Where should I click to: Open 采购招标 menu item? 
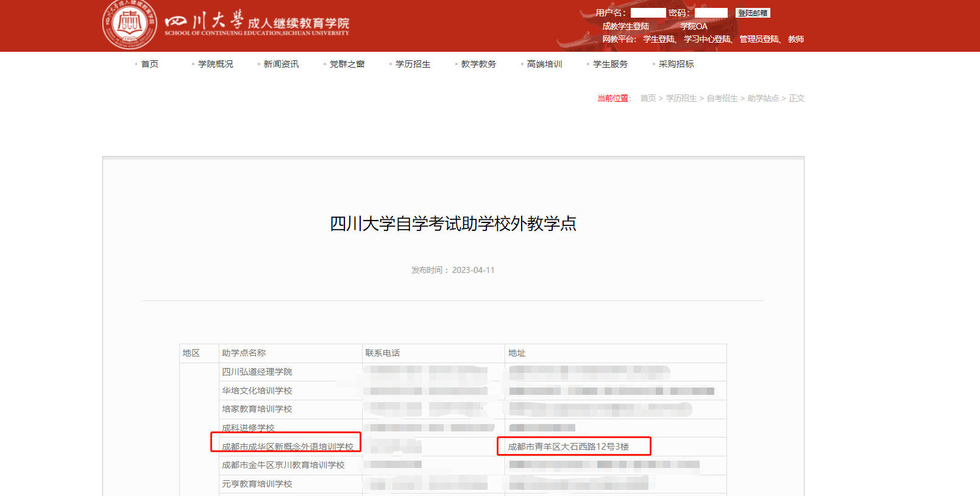point(676,64)
